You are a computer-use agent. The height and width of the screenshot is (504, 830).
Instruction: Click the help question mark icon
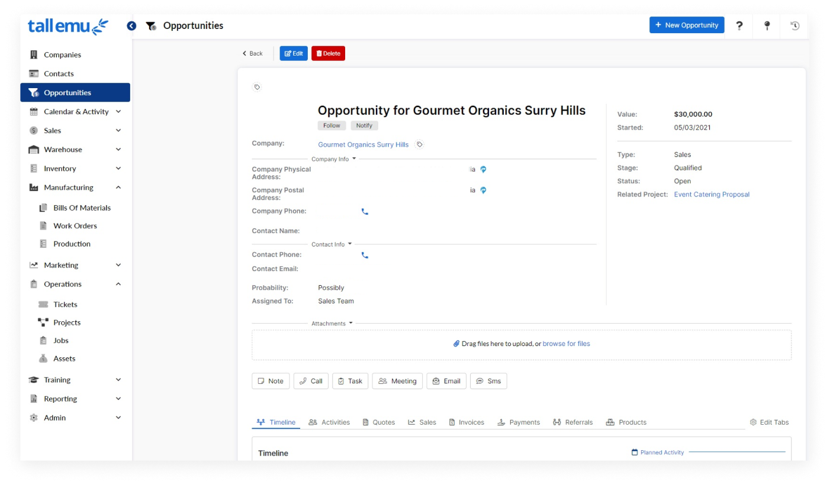click(739, 25)
